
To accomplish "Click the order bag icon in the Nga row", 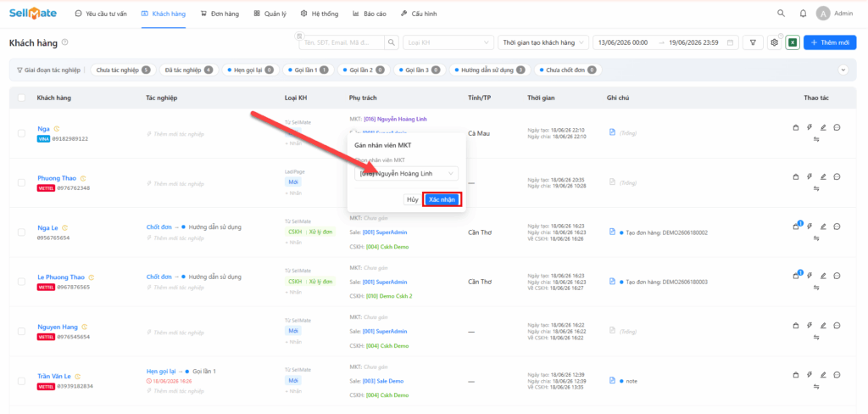I will 795,127.
